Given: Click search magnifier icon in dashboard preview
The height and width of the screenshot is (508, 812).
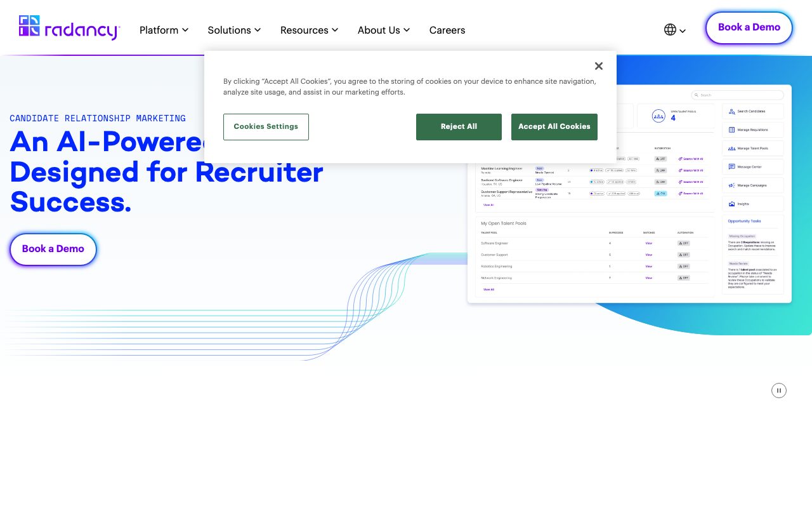Looking at the screenshot, I should tap(696, 95).
